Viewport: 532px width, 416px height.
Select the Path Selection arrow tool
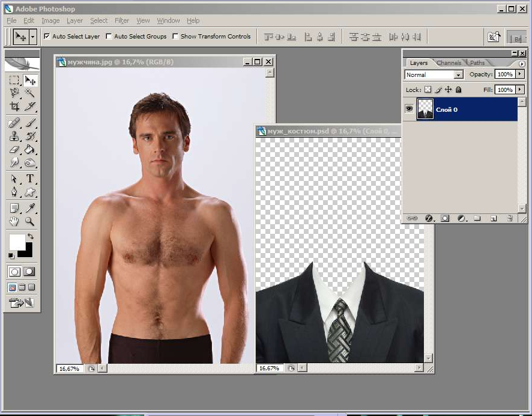coord(14,179)
